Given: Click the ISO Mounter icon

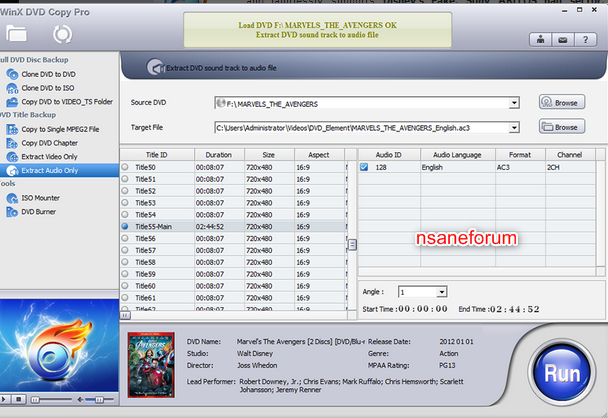Looking at the screenshot, I should coord(12,198).
